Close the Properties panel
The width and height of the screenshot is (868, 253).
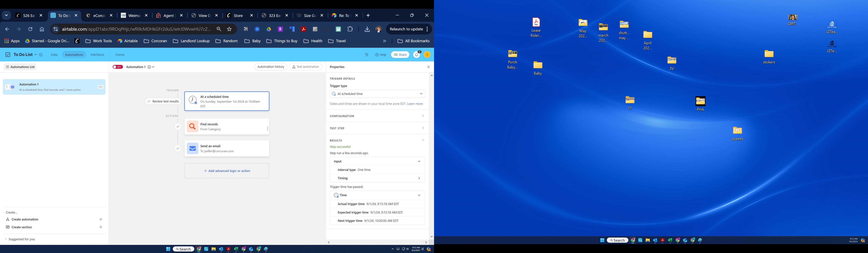point(428,67)
